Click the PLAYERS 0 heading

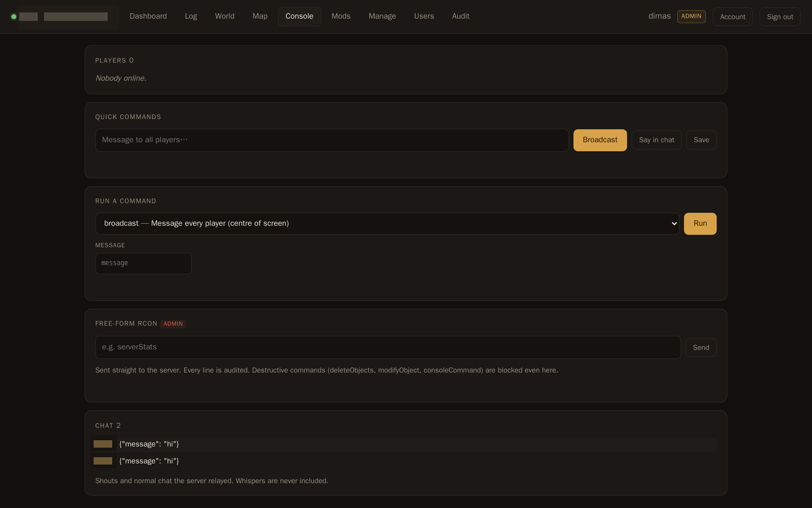114,60
